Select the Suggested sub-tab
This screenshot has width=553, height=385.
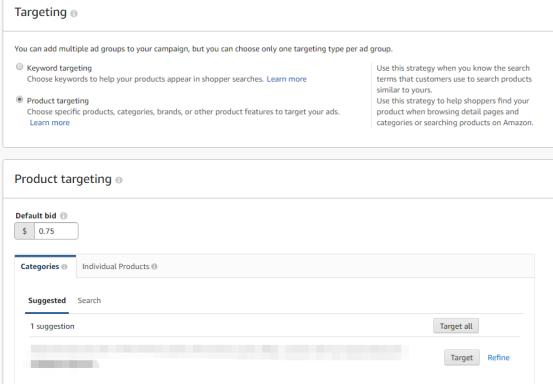(47, 301)
